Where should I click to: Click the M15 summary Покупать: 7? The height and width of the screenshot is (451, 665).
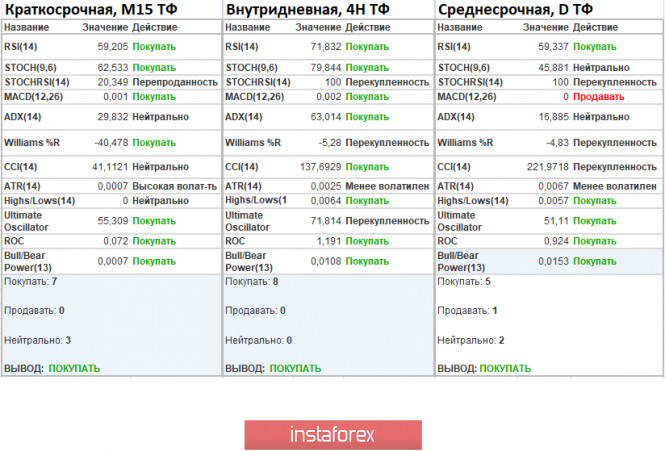pyautogui.click(x=31, y=282)
